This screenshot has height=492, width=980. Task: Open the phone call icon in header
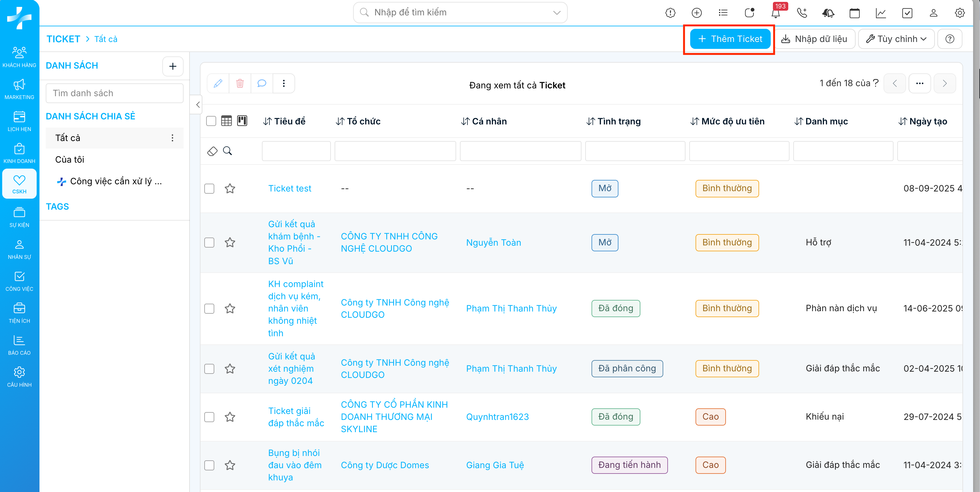coord(802,13)
